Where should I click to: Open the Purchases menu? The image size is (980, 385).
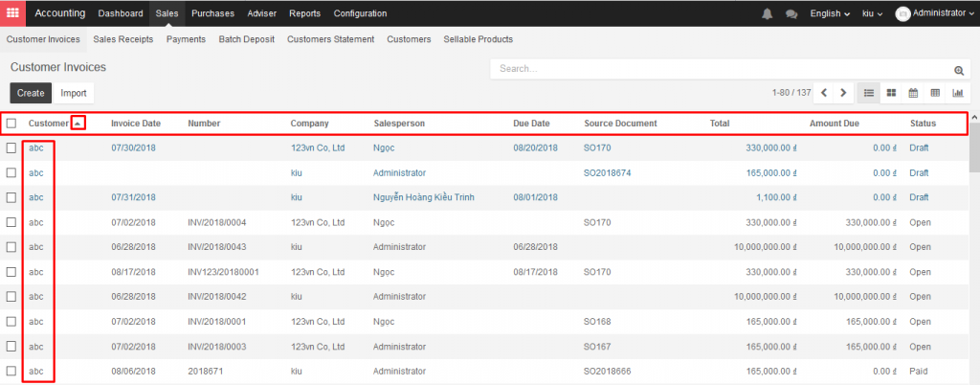[213, 13]
